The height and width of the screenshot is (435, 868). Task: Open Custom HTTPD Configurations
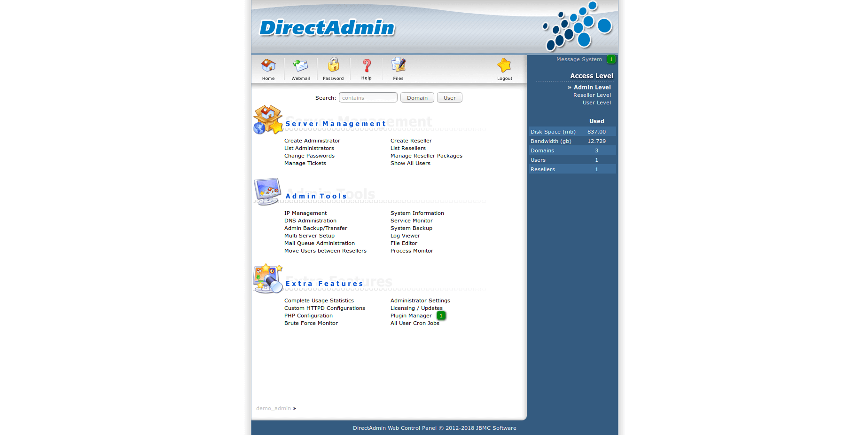coord(325,308)
